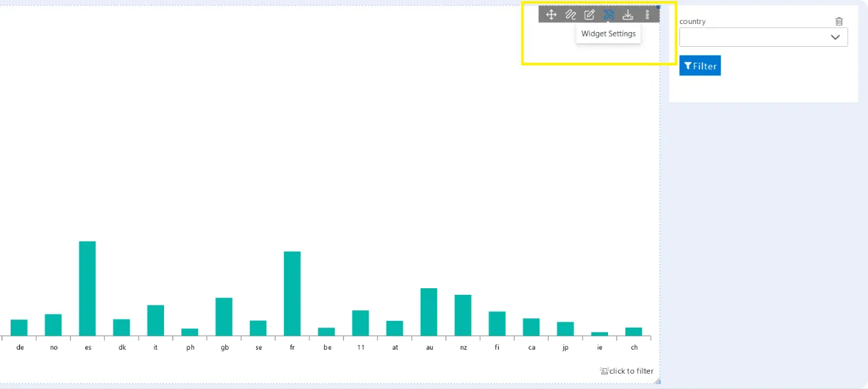Select the 'es' bar in the chart
This screenshot has width=868, height=389.
(87, 288)
